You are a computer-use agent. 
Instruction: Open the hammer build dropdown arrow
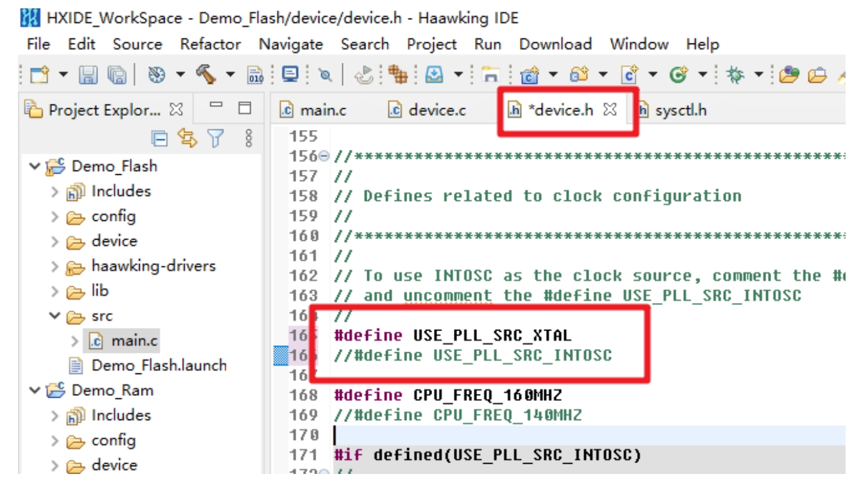(230, 76)
